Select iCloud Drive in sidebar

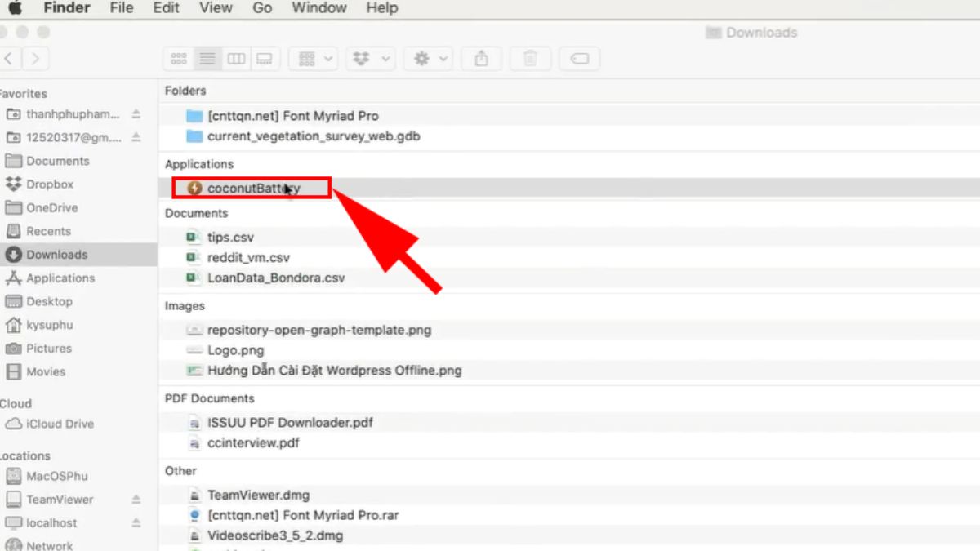tap(60, 424)
